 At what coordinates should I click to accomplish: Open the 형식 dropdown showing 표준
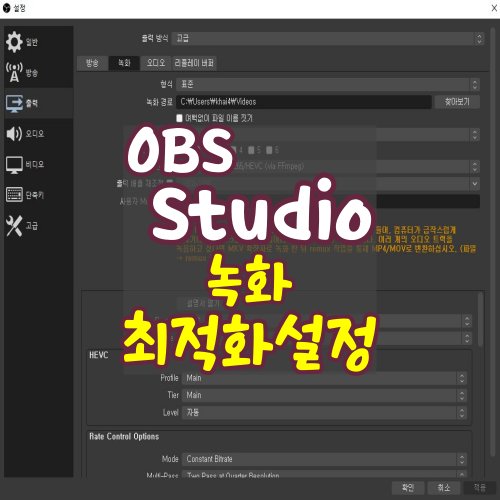coord(328,84)
